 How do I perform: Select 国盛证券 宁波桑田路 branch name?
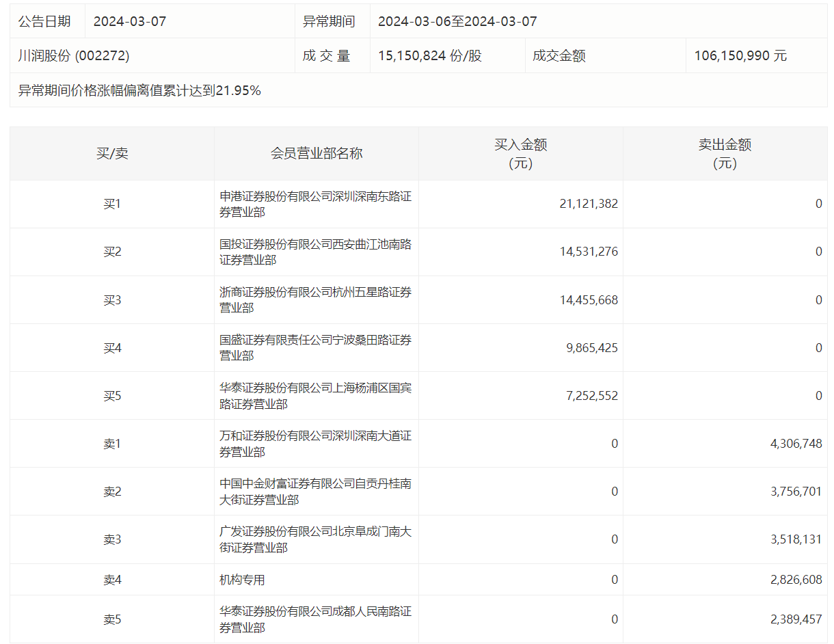tap(316, 348)
